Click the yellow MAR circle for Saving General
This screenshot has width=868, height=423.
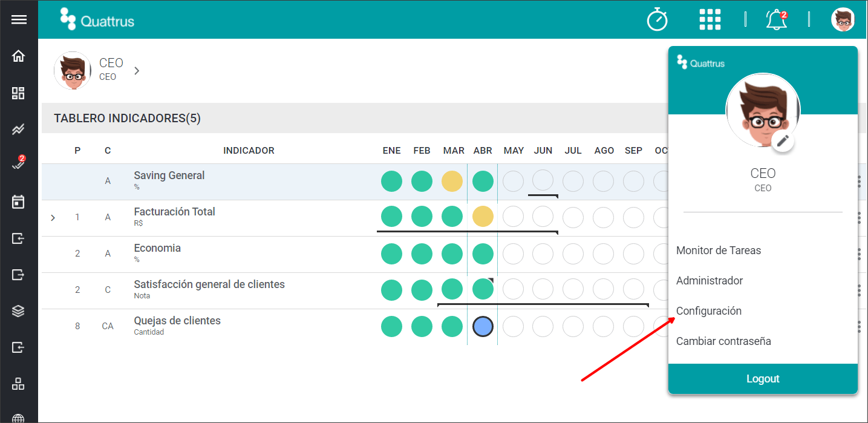click(x=452, y=182)
